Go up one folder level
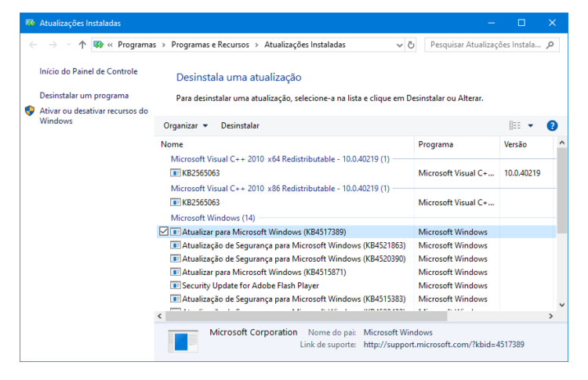 pos(82,45)
